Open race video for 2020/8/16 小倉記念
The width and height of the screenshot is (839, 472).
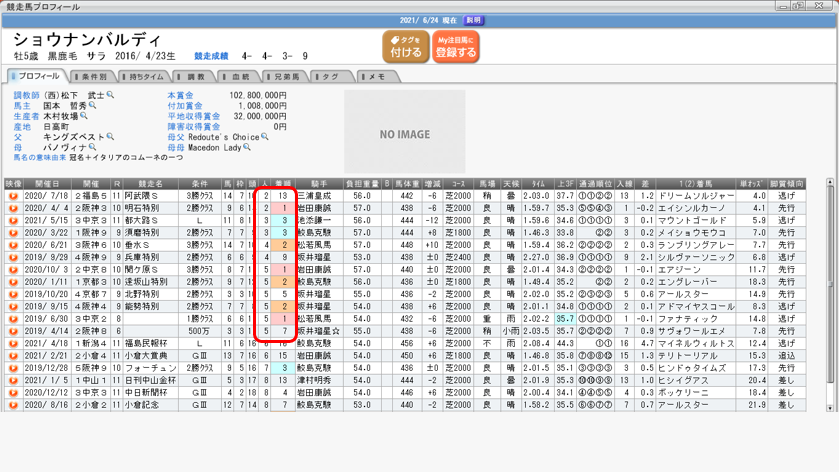[x=13, y=405]
